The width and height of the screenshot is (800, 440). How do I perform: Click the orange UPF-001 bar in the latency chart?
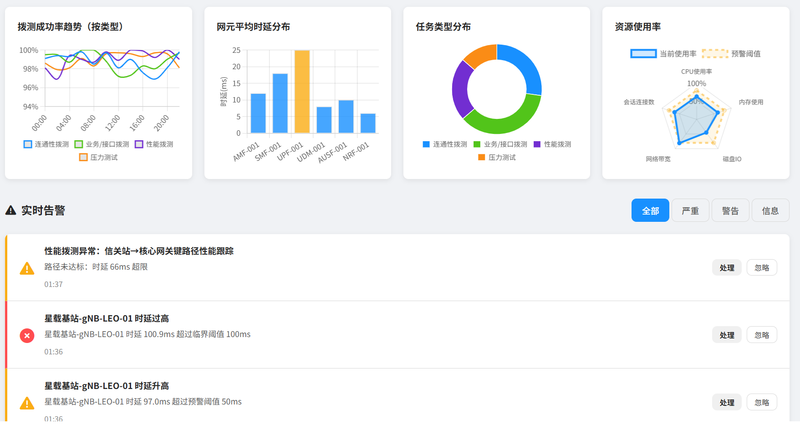302,92
